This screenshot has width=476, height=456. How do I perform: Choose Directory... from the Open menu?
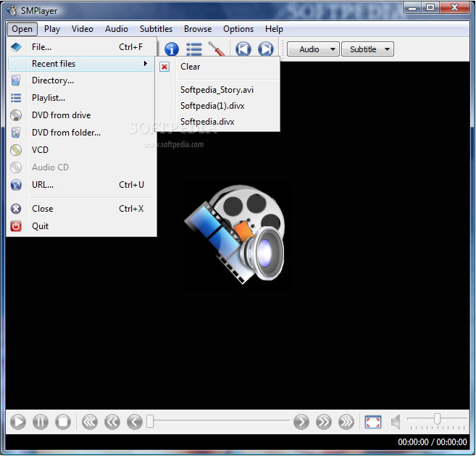click(x=81, y=80)
